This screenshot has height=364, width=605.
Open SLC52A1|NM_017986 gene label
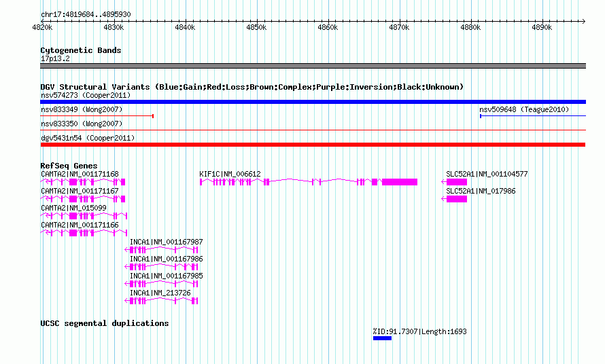481,191
